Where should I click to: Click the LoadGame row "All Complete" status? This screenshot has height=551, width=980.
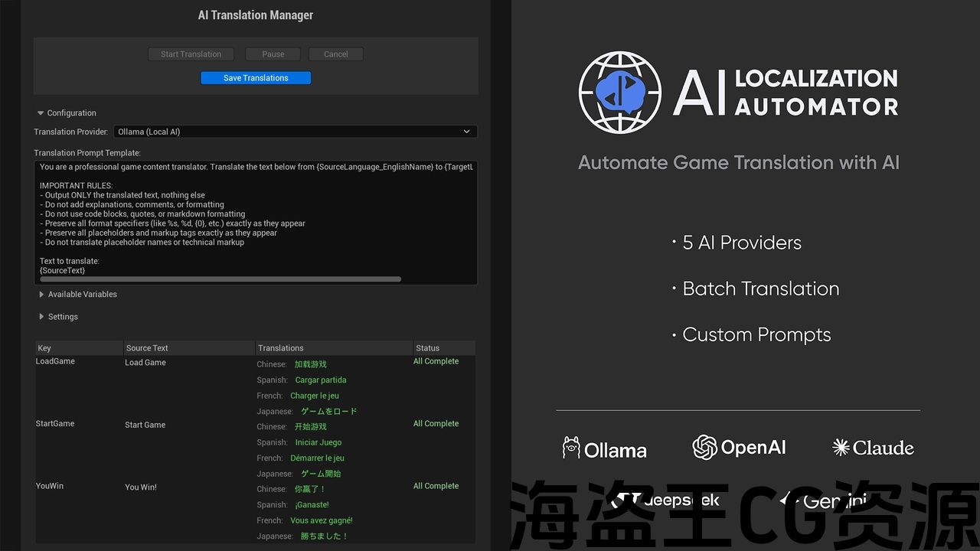(x=436, y=361)
